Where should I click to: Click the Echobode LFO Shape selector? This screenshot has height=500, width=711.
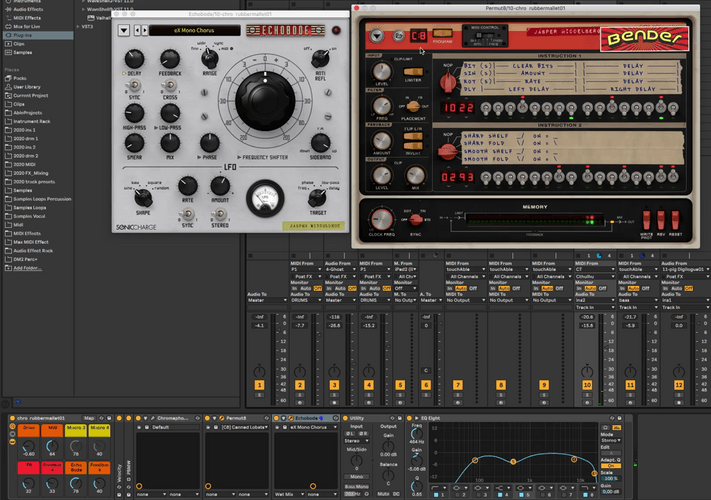143,197
